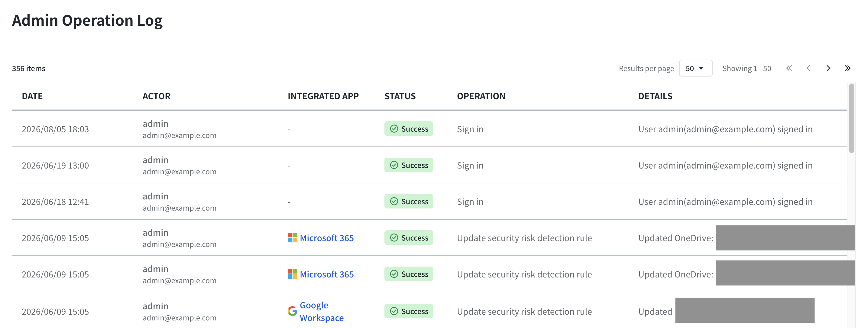Select the 2026/08/05 18:03 sign in row details
The height and width of the screenshot is (328, 868).
[x=725, y=129]
